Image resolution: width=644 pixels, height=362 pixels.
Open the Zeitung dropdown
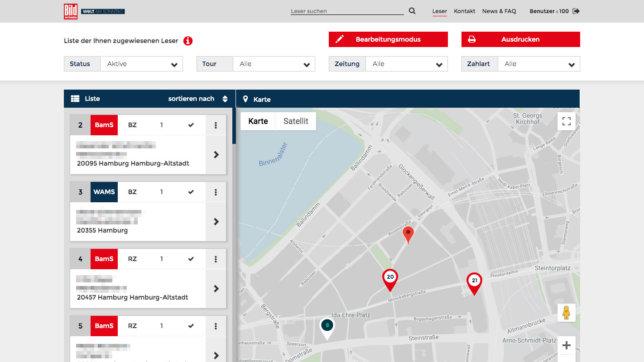pos(406,64)
